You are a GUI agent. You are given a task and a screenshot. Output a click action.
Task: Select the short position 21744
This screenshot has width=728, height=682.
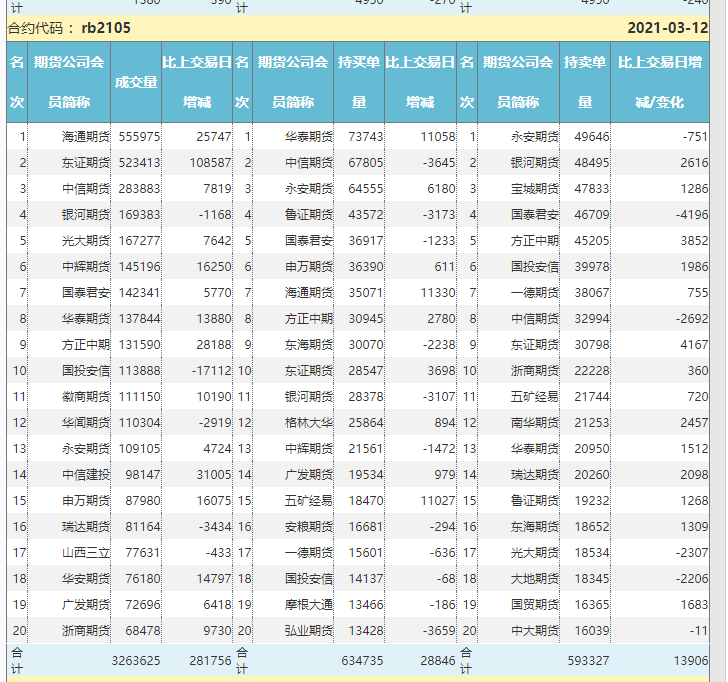tap(592, 396)
